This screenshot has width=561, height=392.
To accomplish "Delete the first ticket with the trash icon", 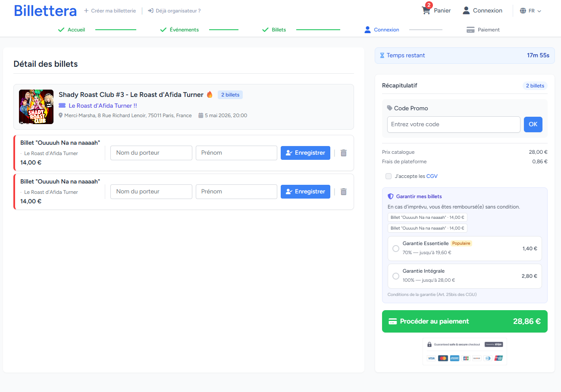I will [343, 153].
